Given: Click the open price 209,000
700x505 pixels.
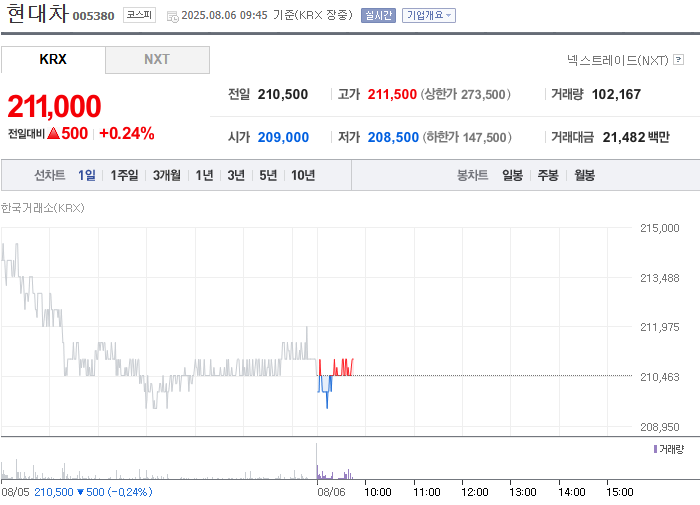Looking at the screenshot, I should pos(283,137).
